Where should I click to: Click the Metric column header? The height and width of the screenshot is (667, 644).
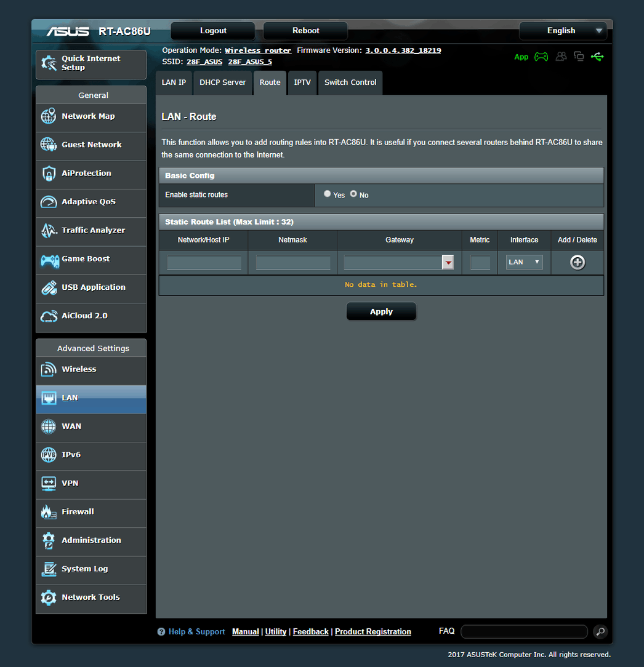480,240
